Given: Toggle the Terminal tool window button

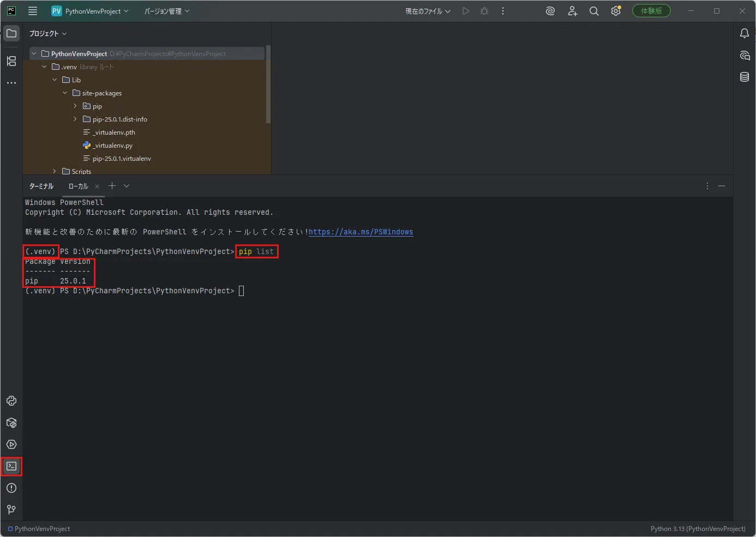Looking at the screenshot, I should tap(11, 466).
